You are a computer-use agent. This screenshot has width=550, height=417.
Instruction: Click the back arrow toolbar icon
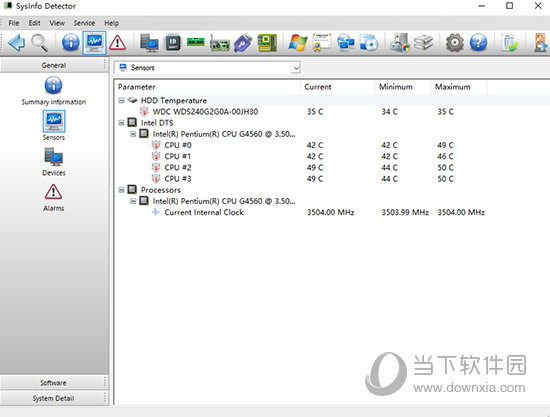[16, 43]
